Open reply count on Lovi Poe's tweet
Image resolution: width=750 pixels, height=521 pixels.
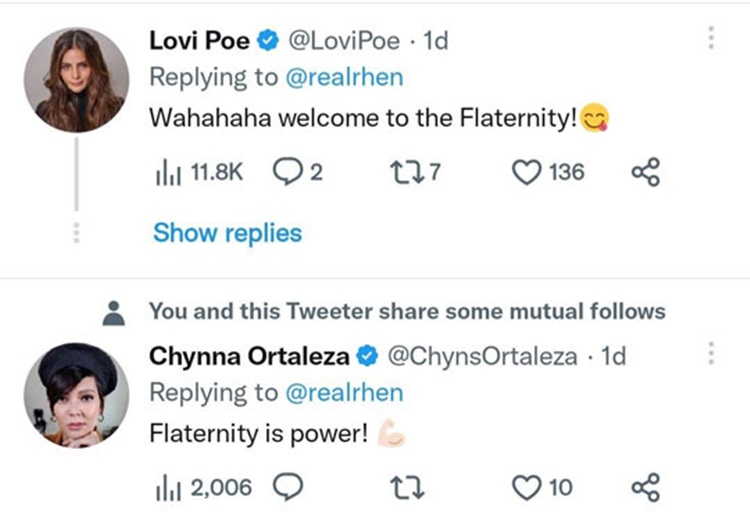(x=298, y=173)
